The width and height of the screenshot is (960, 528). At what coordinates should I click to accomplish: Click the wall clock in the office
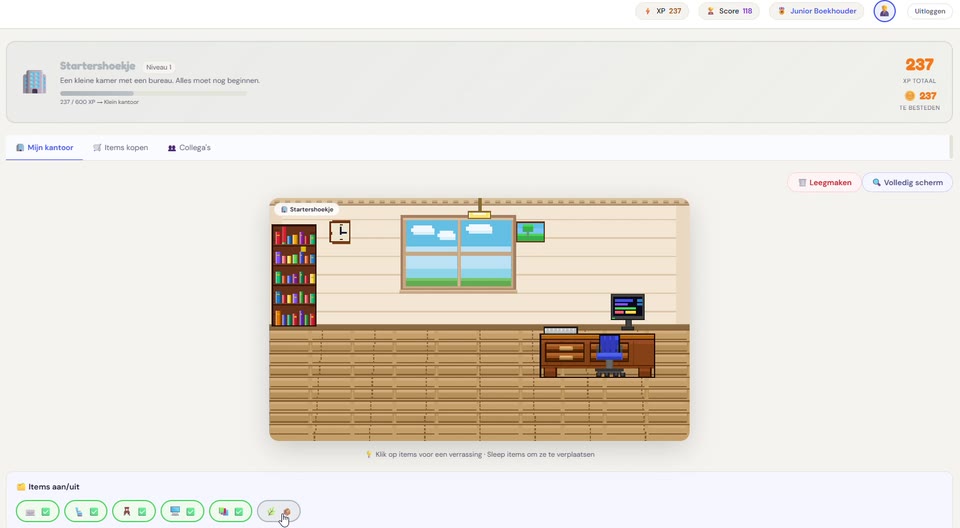340,232
